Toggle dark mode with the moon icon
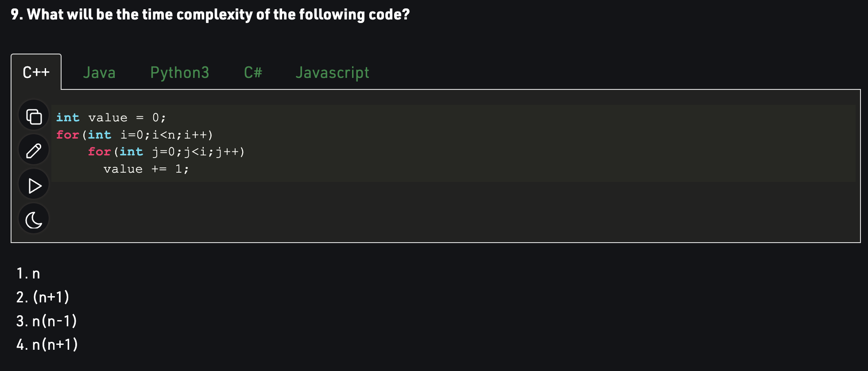The height and width of the screenshot is (371, 868). click(x=34, y=220)
